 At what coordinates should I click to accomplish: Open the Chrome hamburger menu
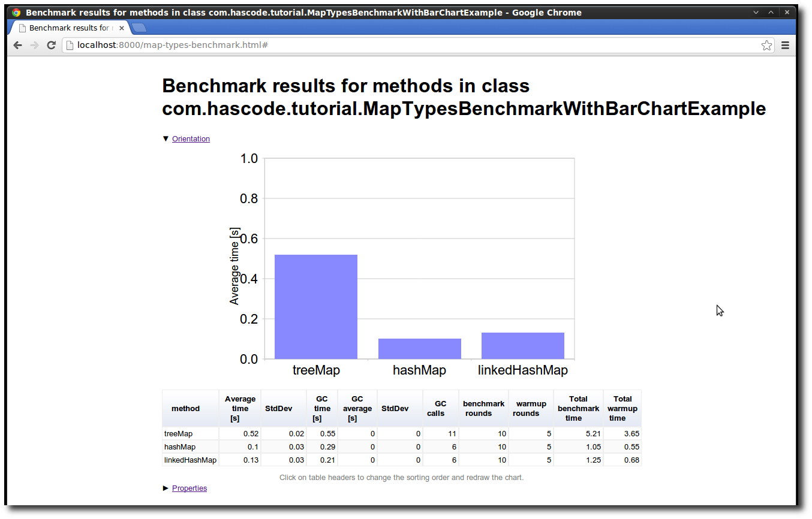(785, 46)
